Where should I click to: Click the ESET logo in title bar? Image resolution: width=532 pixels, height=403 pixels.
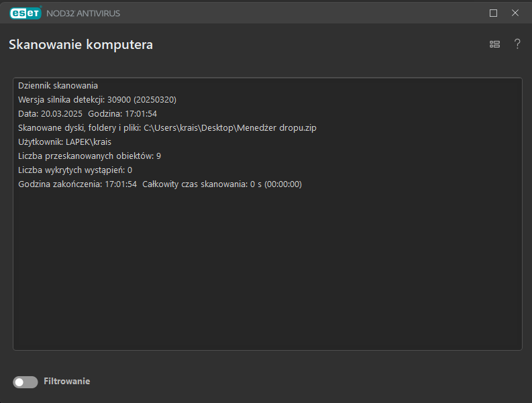[25, 13]
